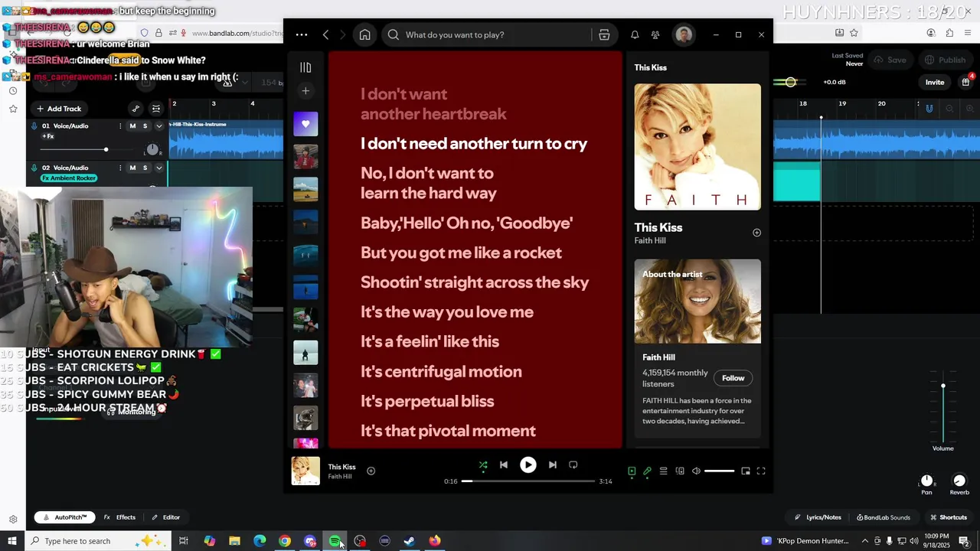Open track 02 three-dot menu

(x=120, y=168)
